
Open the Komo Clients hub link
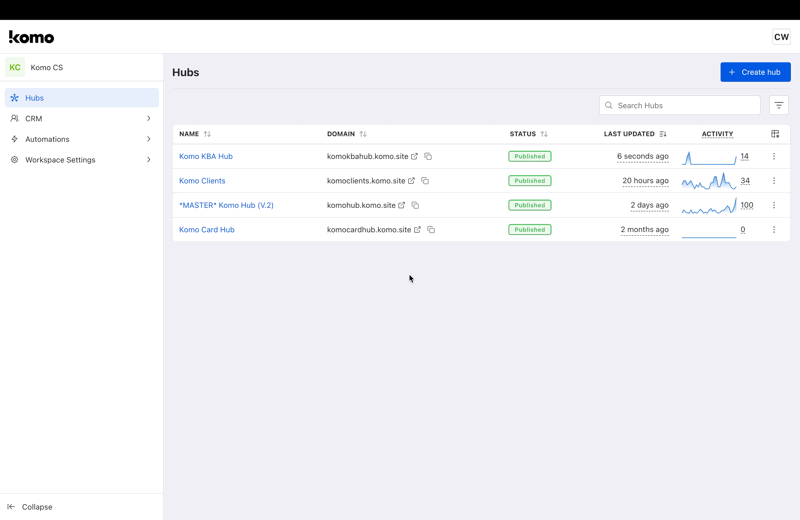[202, 181]
